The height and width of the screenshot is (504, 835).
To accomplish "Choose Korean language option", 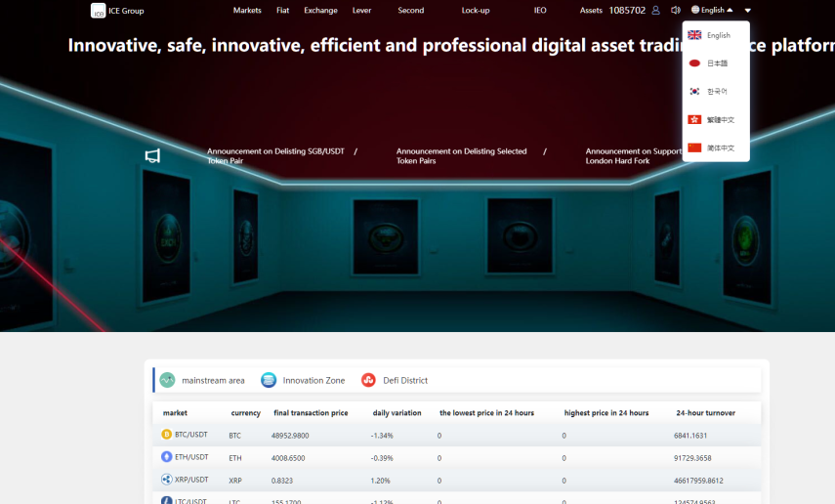I will (716, 92).
